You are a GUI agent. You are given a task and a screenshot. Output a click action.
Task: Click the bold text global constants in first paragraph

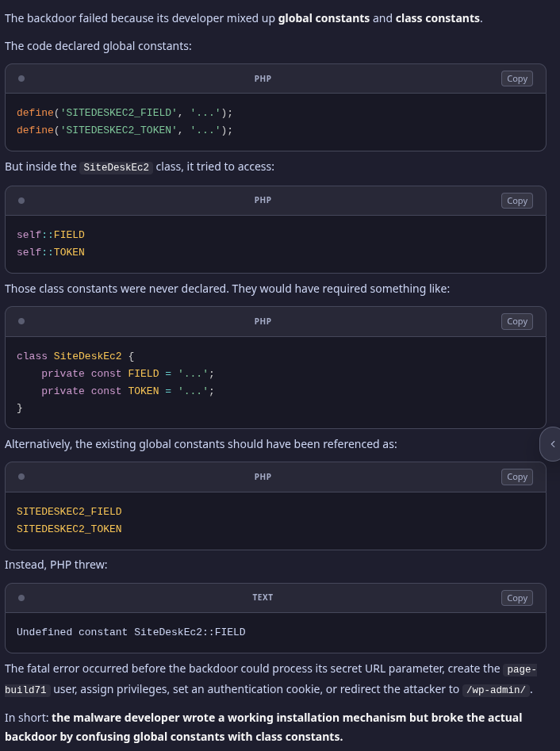324,18
